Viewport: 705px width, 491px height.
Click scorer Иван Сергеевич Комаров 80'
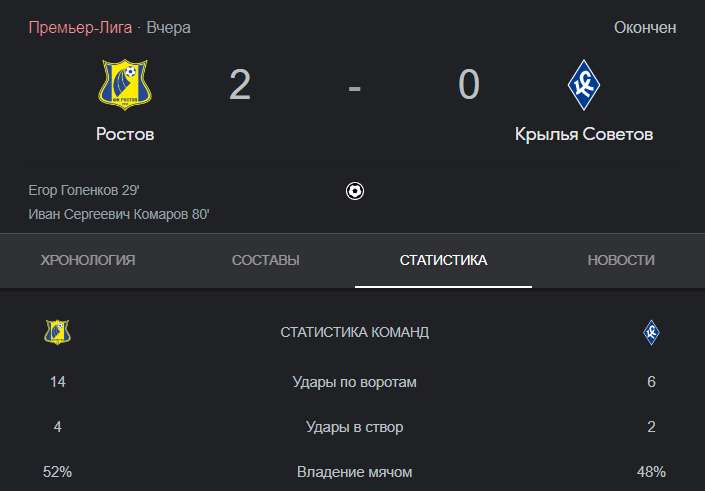coord(119,214)
